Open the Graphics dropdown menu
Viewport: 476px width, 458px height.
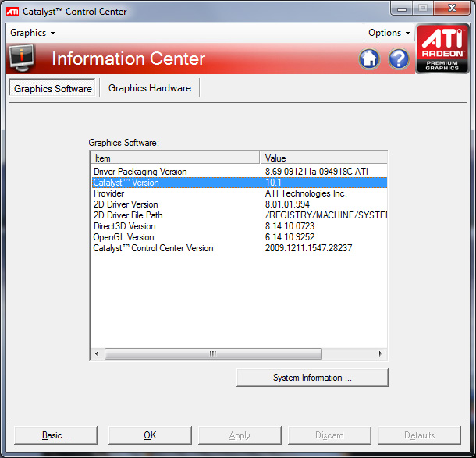(33, 33)
